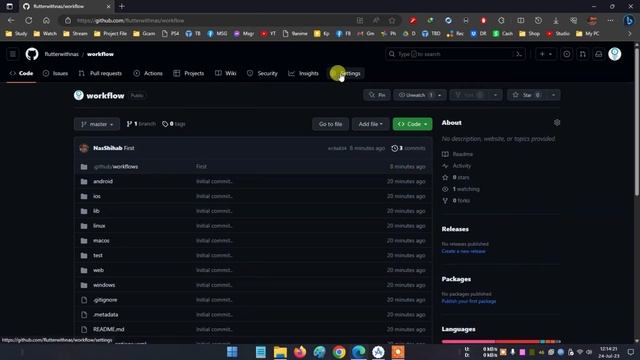Open the web folder
This screenshot has height=360, width=640.
pyautogui.click(x=98, y=270)
